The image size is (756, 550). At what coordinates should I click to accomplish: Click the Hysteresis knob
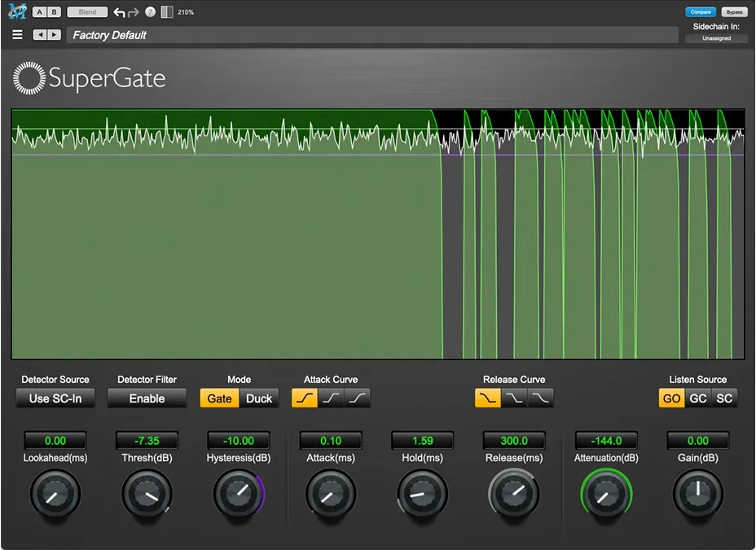coord(239,494)
